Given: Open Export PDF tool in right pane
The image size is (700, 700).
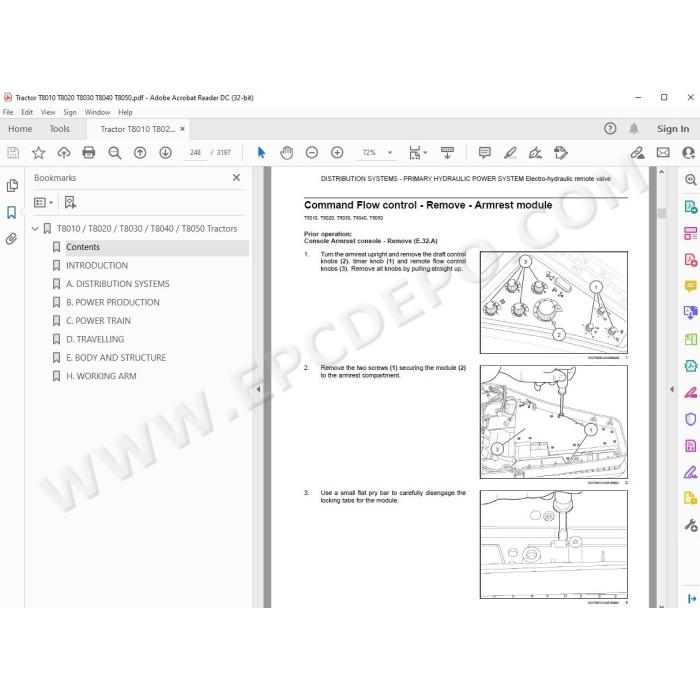Looking at the screenshot, I should pos(691,207).
